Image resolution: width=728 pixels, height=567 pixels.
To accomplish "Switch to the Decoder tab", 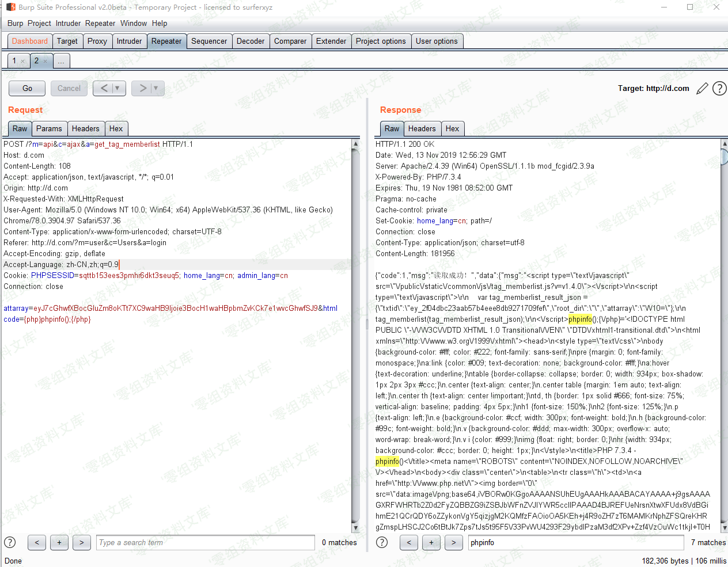I will tap(251, 41).
